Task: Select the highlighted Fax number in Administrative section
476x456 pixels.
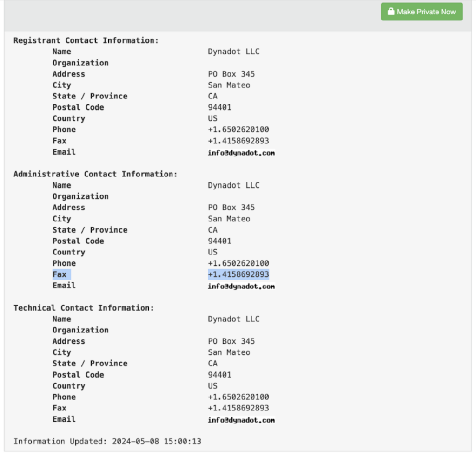Action: click(238, 274)
